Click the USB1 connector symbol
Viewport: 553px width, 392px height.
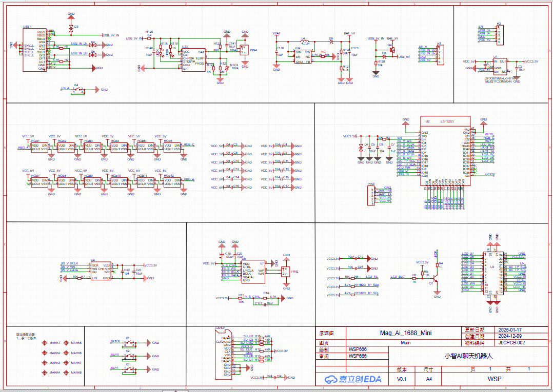click(x=34, y=50)
